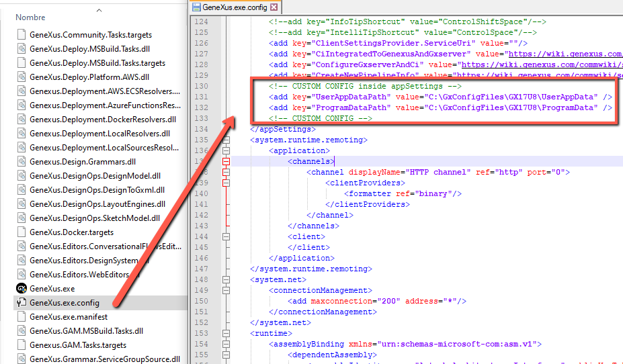This screenshot has width=623, height=364.
Task: Select Genexus.Deployment.AWS.ECSResolvers file
Action: coord(104,91)
